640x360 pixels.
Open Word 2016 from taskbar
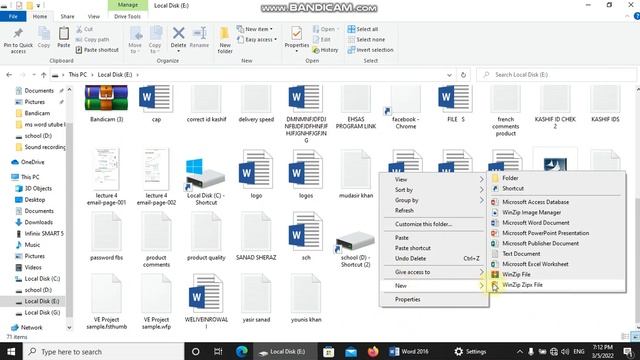(409, 351)
